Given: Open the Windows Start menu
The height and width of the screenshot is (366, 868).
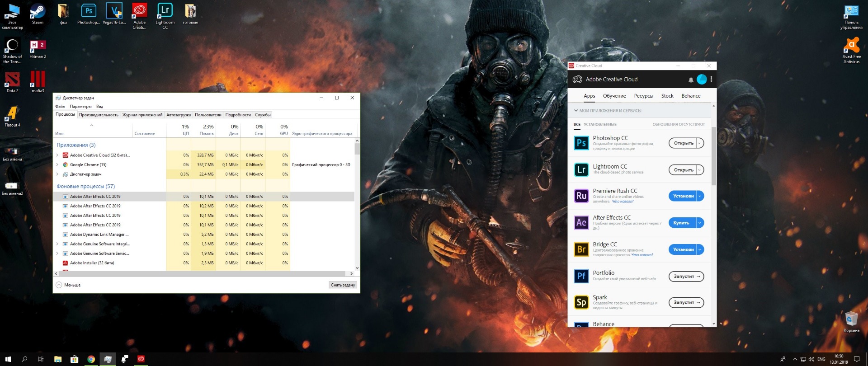Looking at the screenshot, I should [x=8, y=359].
